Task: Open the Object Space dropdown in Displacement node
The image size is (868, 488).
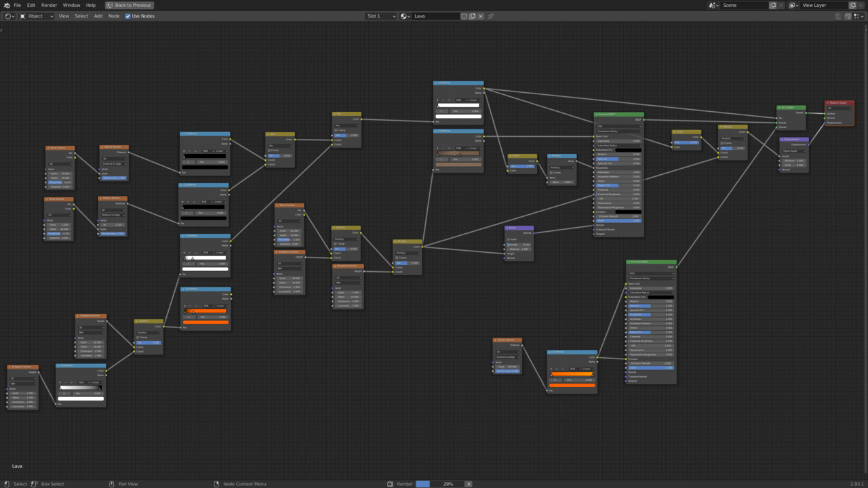Action: click(x=793, y=150)
